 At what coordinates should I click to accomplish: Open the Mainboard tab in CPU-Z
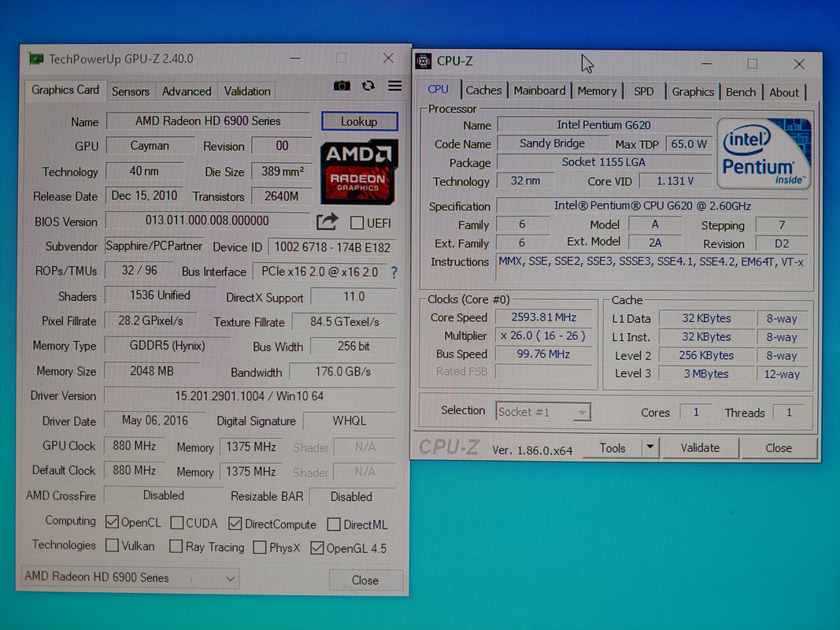(539, 91)
